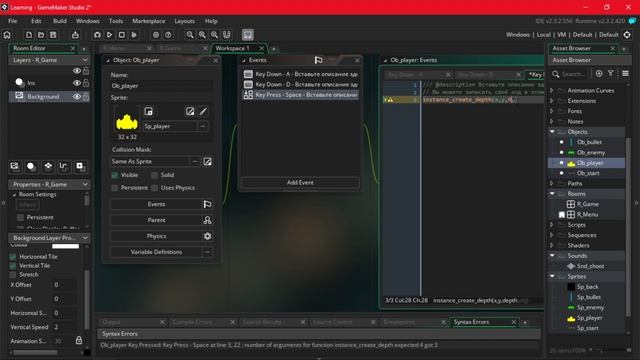
Task: Enable the Stretch checkbox
Action: (x=13, y=275)
